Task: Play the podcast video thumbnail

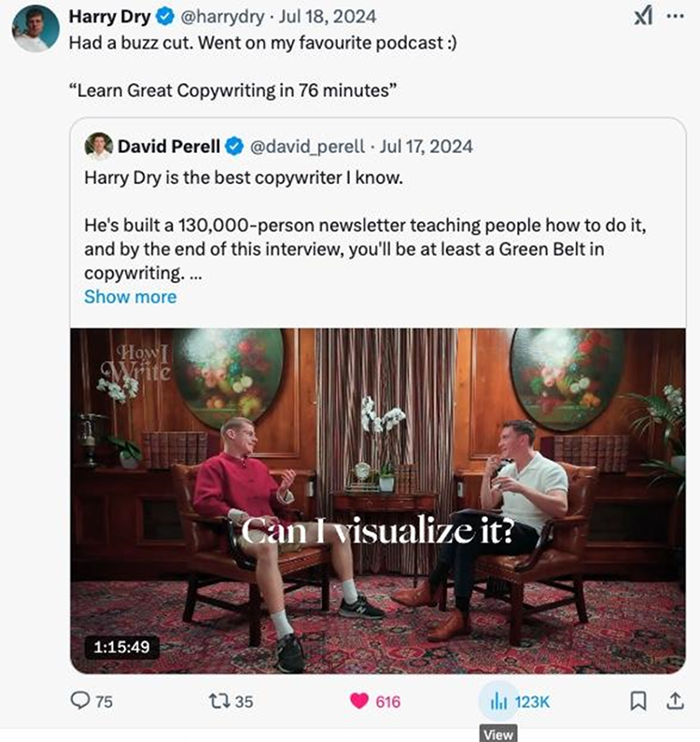Action: (x=378, y=499)
